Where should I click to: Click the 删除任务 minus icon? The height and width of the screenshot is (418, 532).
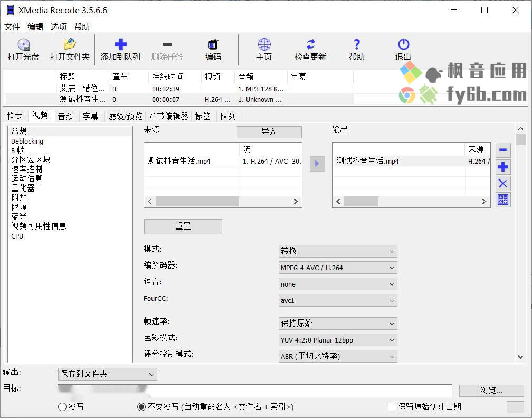point(167,44)
